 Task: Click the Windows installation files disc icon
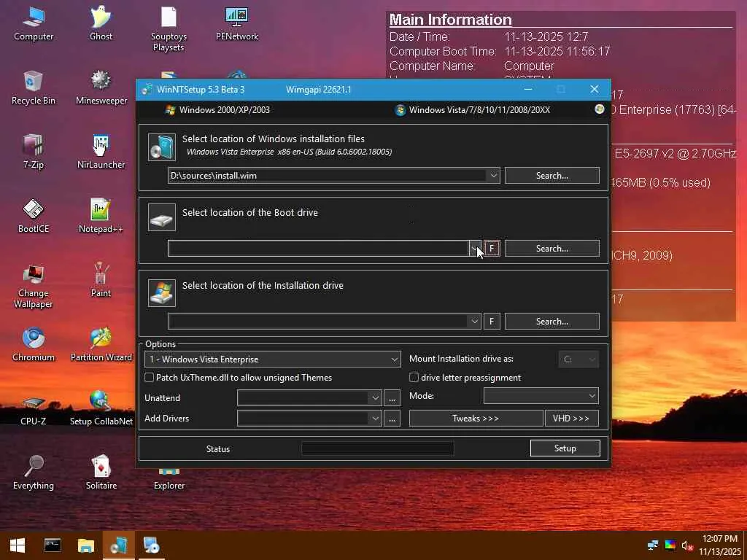tap(162, 147)
